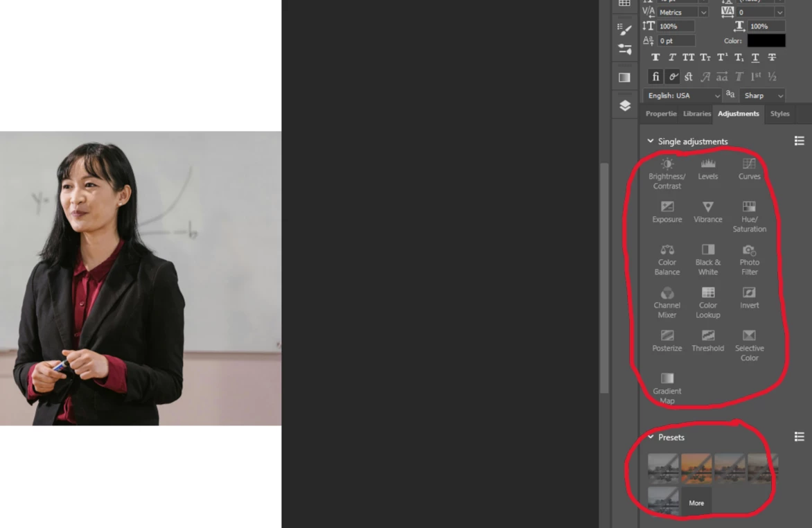Toggle Subscript text style

[x=739, y=58]
